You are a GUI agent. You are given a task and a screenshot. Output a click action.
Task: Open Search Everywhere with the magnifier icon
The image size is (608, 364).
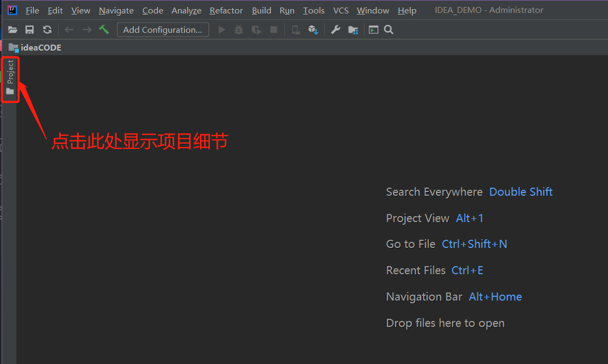click(388, 30)
